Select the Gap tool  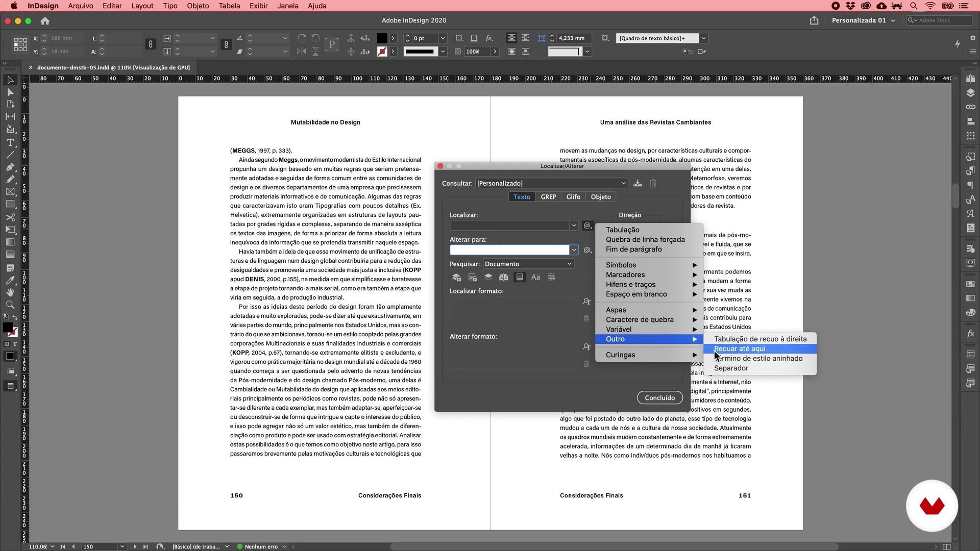coord(10,116)
